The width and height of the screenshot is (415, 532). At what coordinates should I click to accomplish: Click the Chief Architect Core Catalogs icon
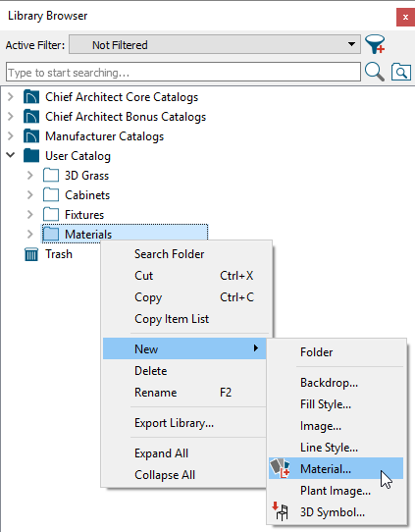pos(31,97)
